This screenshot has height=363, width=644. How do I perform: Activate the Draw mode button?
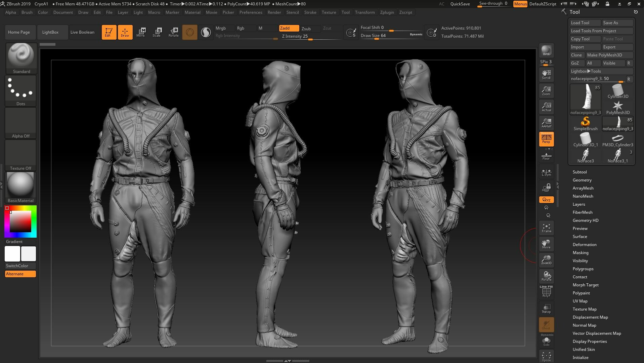tap(125, 32)
